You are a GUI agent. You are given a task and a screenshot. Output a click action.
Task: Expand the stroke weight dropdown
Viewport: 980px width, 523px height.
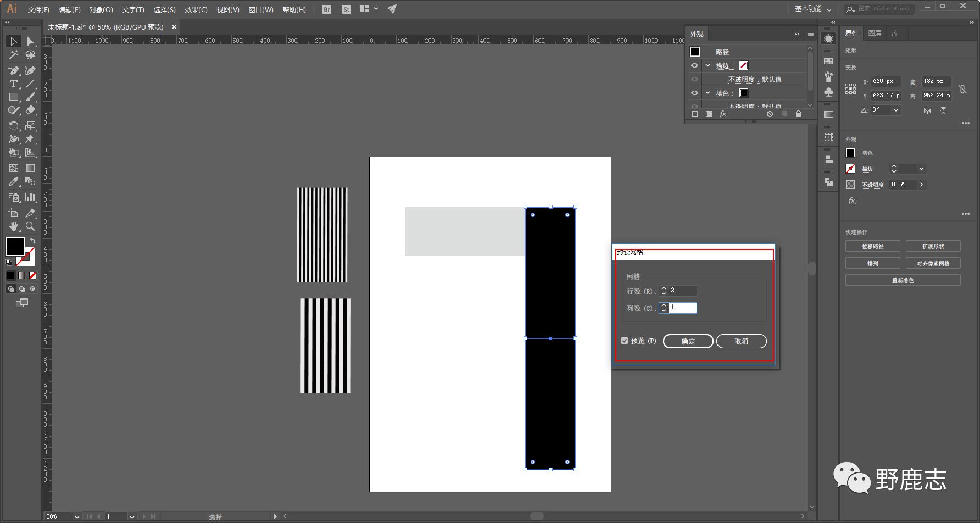tap(922, 169)
